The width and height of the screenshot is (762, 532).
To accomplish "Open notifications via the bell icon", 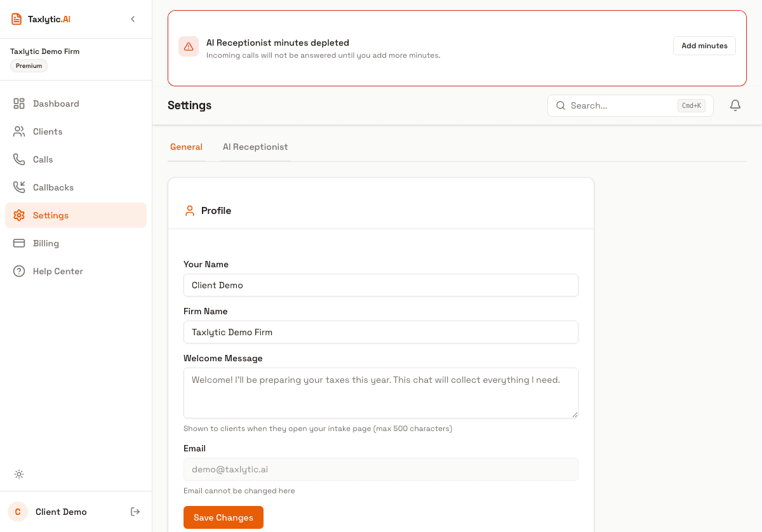I will pyautogui.click(x=735, y=105).
